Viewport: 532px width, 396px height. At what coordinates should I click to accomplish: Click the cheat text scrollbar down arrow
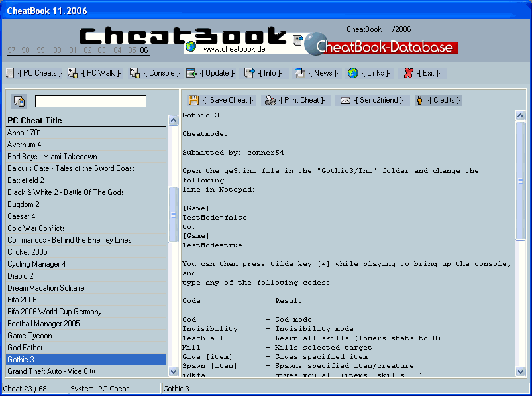pyautogui.click(x=520, y=371)
